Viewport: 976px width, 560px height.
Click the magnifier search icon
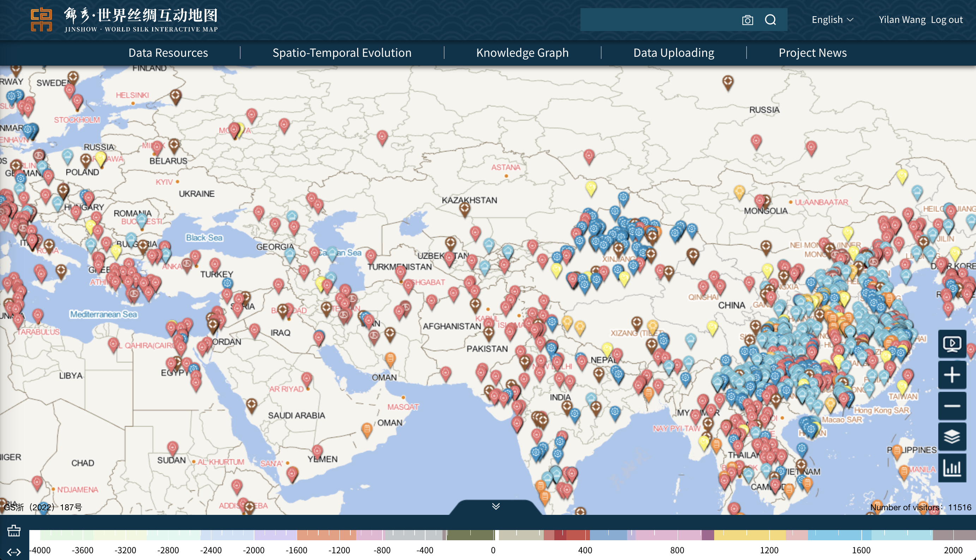point(771,20)
